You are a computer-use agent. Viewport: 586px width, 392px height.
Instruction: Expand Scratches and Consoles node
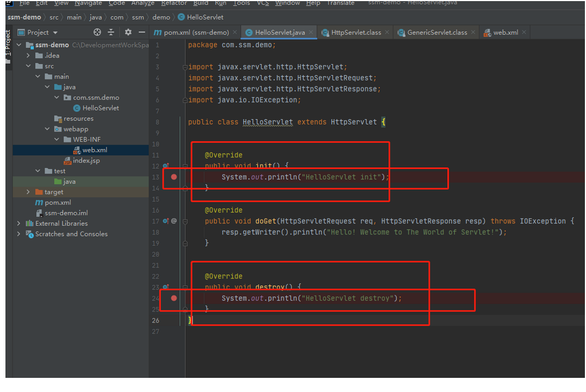tap(19, 234)
